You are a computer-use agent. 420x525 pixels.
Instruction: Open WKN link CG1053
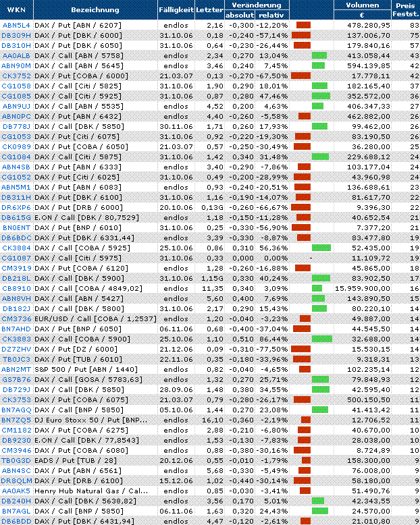click(x=16, y=136)
